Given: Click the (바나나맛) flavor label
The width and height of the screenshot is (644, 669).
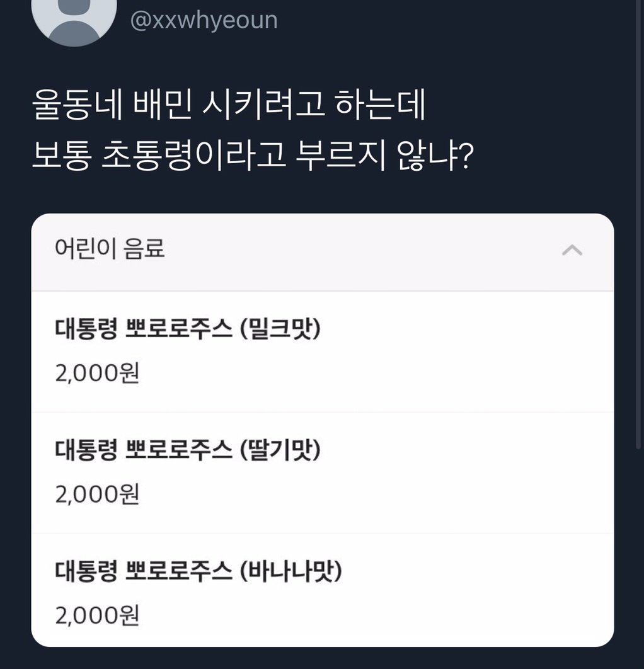Looking at the screenshot, I should [x=290, y=573].
